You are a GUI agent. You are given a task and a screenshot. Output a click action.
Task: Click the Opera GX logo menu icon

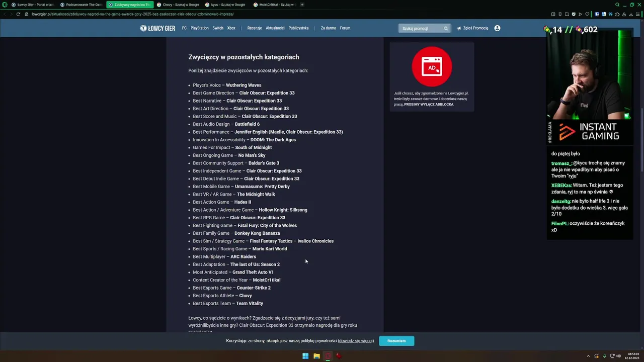tap(5, 5)
